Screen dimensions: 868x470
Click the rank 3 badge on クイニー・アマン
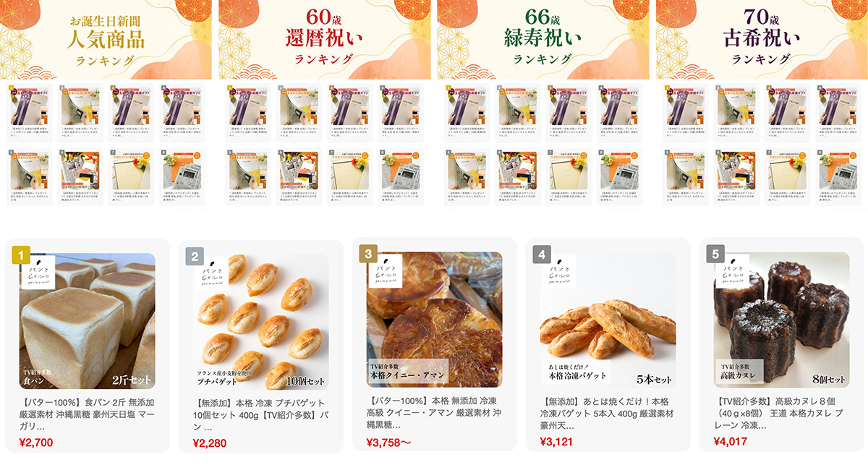point(368,254)
